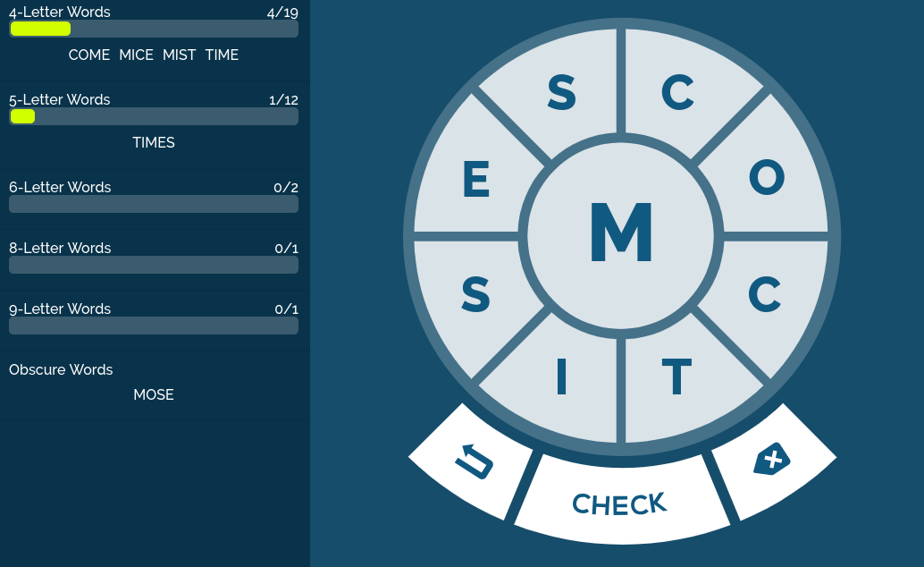Pick the S segment between E and I
924x567 pixels.
[x=475, y=293]
